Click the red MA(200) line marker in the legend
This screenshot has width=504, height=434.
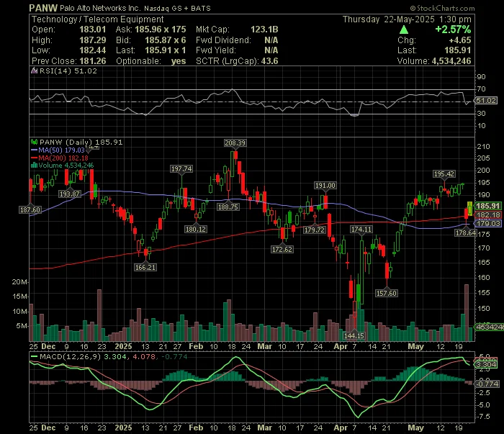point(34,158)
